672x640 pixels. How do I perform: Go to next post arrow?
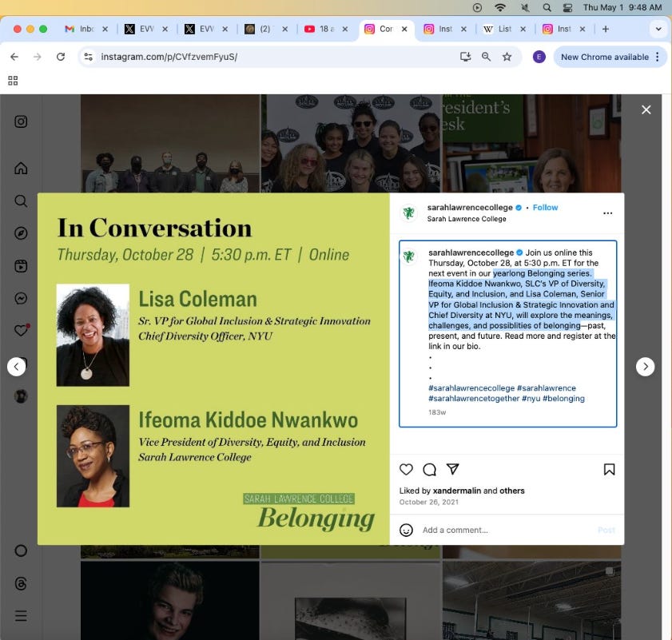645,367
